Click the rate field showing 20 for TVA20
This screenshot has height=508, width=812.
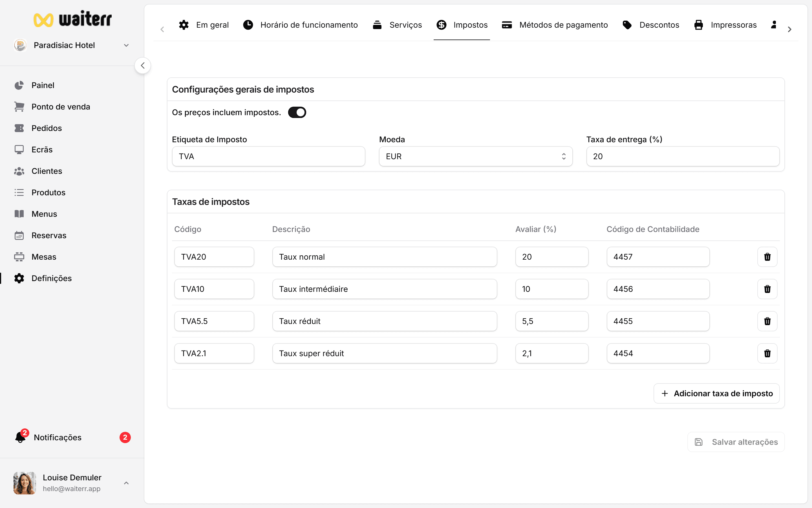[551, 257]
